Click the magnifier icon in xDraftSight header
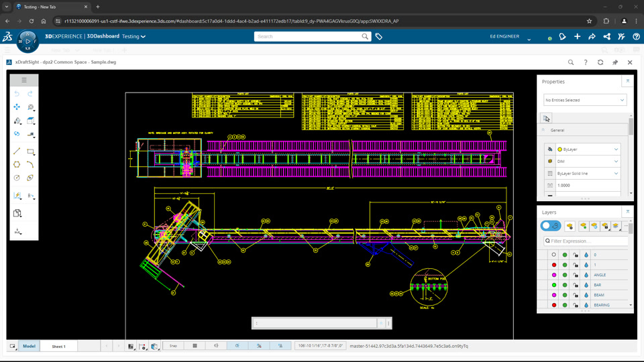This screenshot has width=644, height=362. 570,62
